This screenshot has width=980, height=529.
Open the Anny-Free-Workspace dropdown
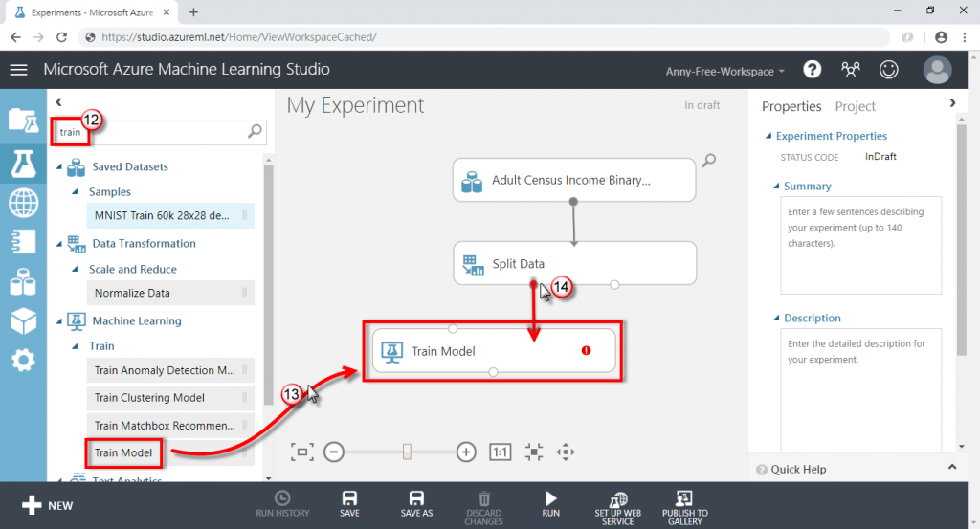(725, 71)
